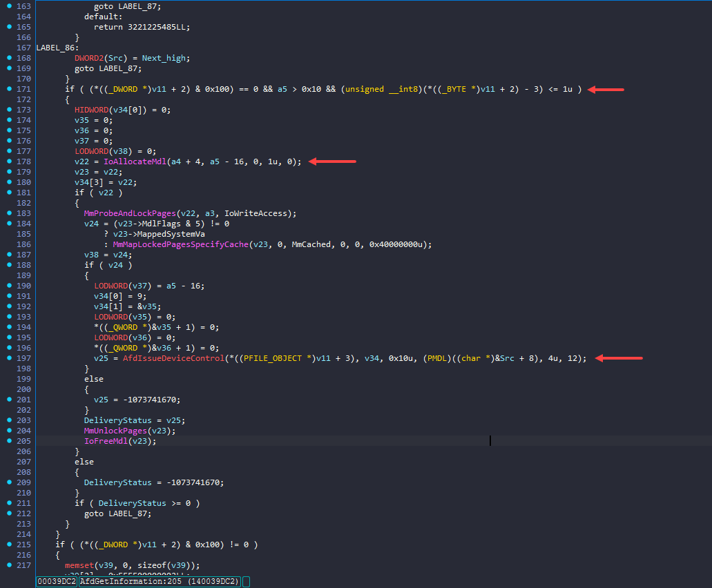Toggle the breakpoint dot on line 171
Screen dimensions: 712x588
[9, 90]
